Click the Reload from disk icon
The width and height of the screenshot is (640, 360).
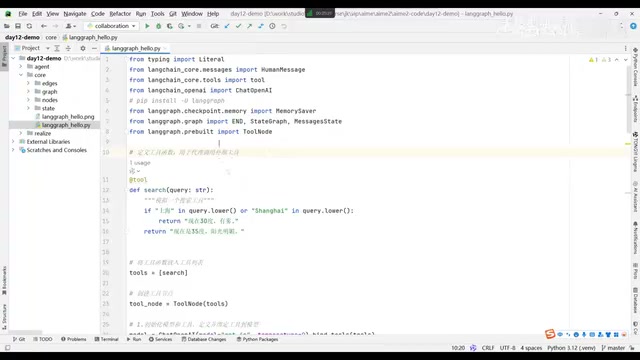click(x=29, y=26)
